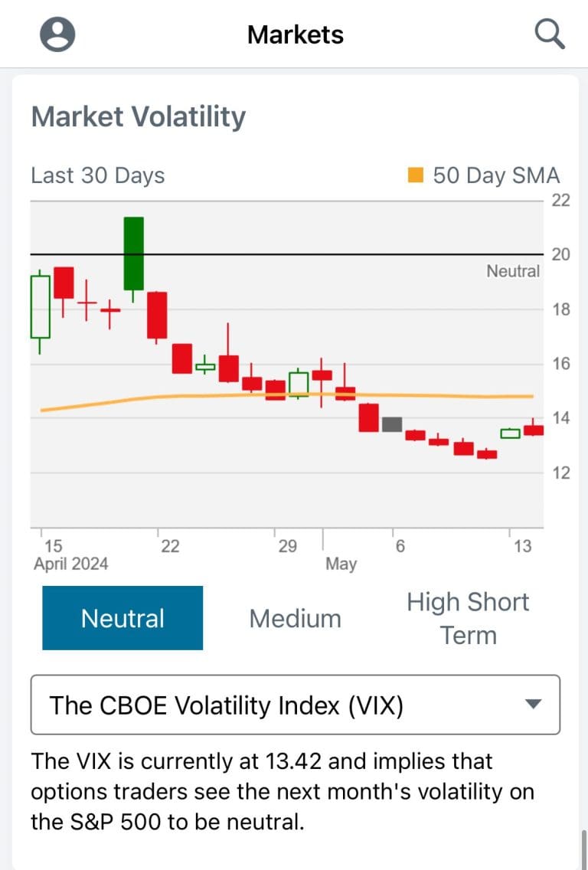Click the Neutral threshold label on the chart

(x=513, y=270)
